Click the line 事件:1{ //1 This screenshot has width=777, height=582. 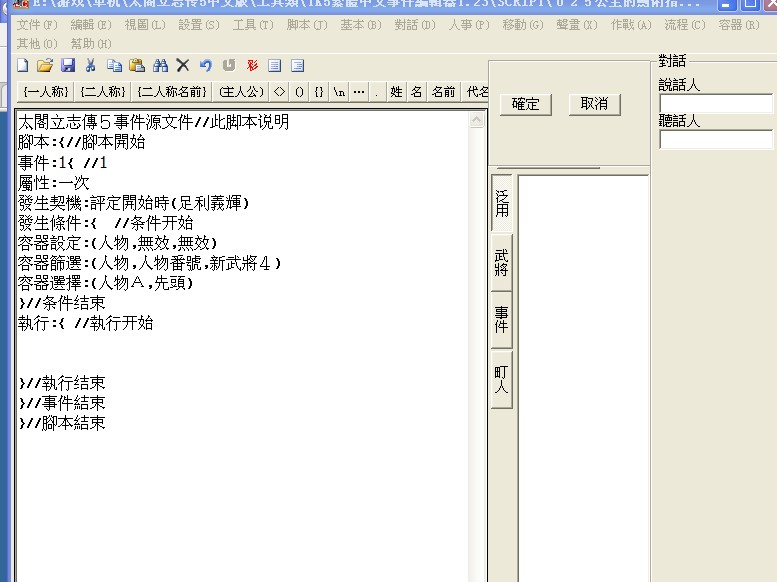click(x=62, y=163)
